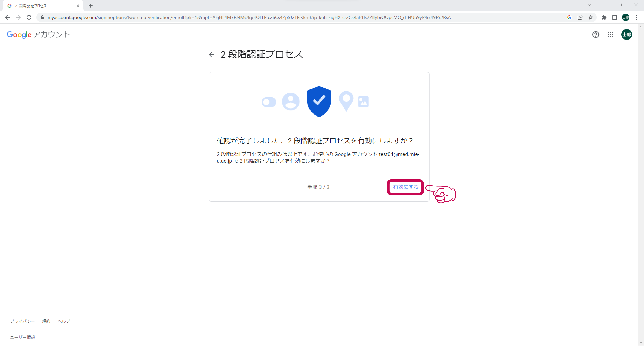Open Chrome extensions puzzle icon

pyautogui.click(x=604, y=17)
